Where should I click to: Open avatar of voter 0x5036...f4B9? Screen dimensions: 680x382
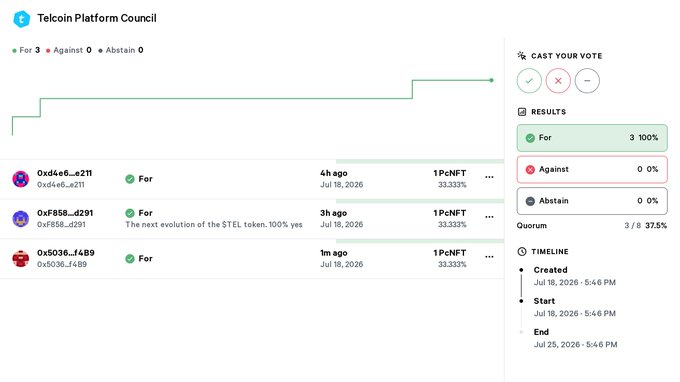point(20,258)
